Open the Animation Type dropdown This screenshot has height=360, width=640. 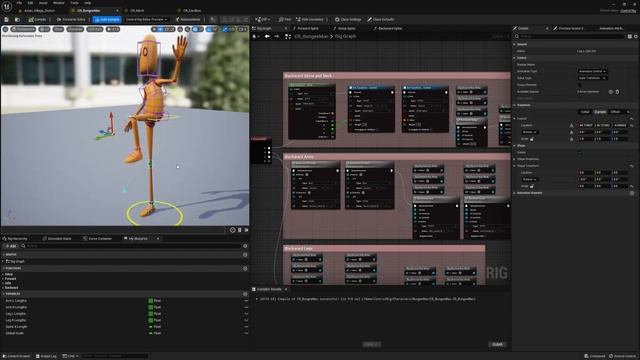click(x=592, y=71)
